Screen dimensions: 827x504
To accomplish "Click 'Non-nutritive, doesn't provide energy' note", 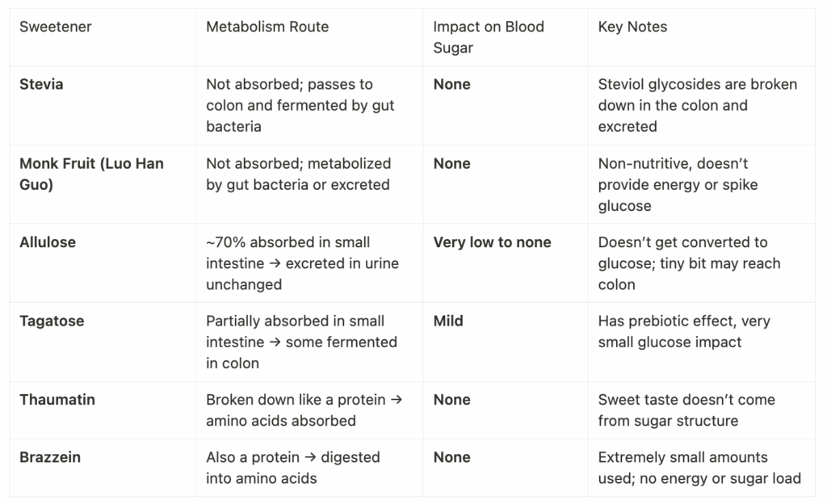I will click(678, 184).
